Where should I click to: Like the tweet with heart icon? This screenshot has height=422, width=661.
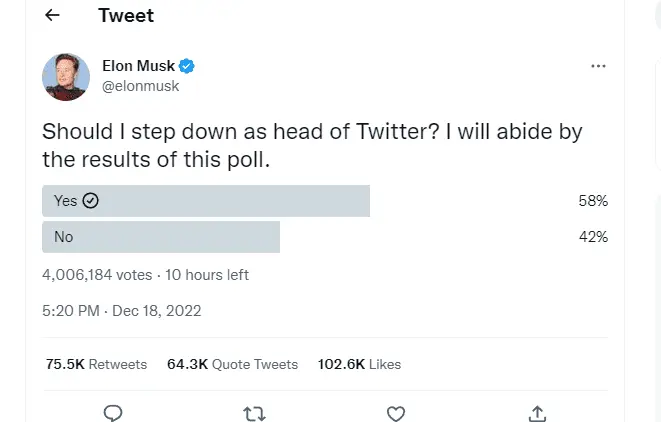coord(396,412)
